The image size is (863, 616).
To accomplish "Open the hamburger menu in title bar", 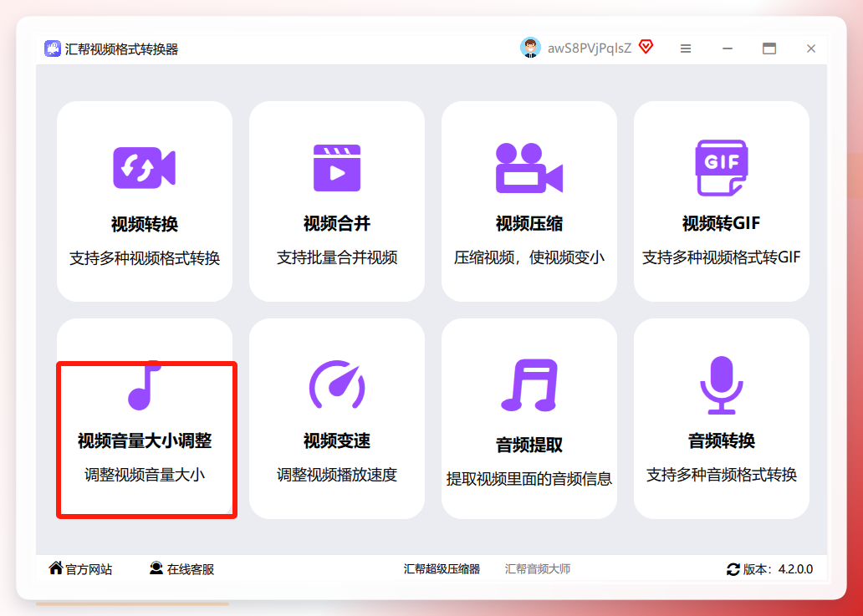I will pos(685,48).
